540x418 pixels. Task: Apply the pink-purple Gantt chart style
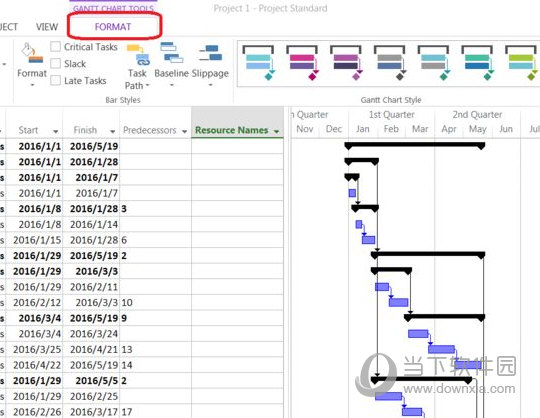coord(302,63)
